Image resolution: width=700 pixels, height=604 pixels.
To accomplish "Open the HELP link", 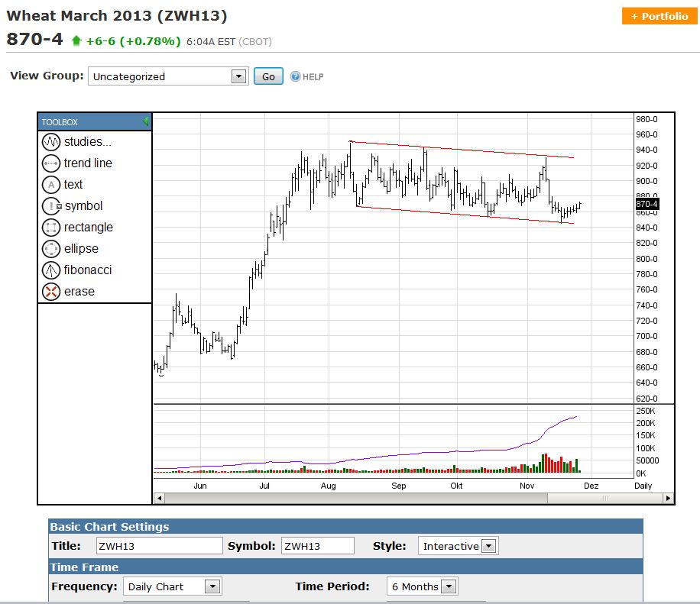I will click(x=313, y=76).
